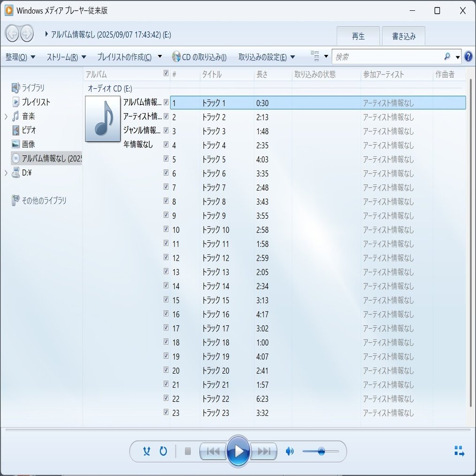Click the music note album art thumbnail
Viewport: 476px width, 476px height.
tap(103, 119)
